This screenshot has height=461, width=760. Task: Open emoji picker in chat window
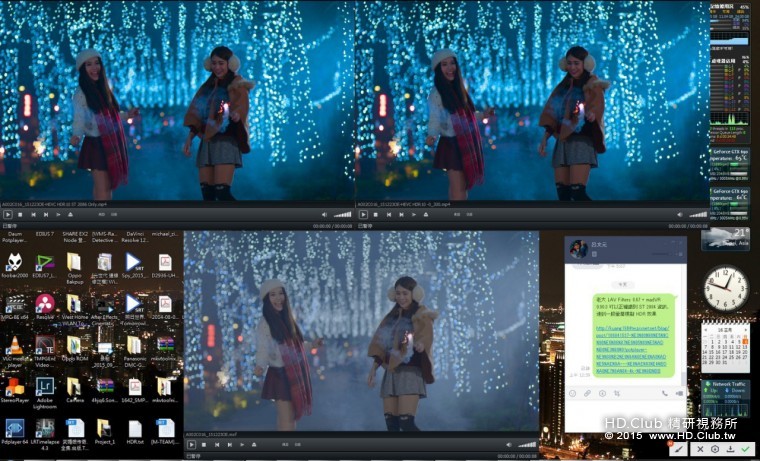(572, 394)
